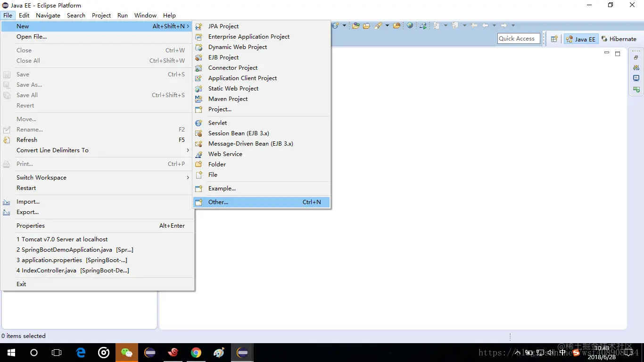Expand the Back history dropdown arrow

coord(494,25)
